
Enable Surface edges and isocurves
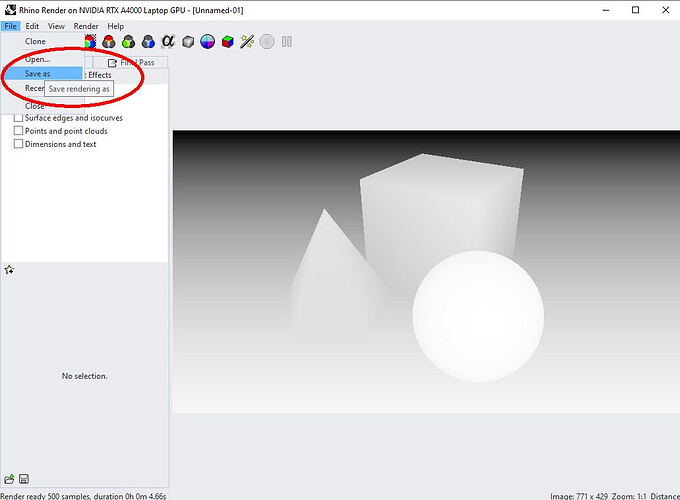click(18, 118)
